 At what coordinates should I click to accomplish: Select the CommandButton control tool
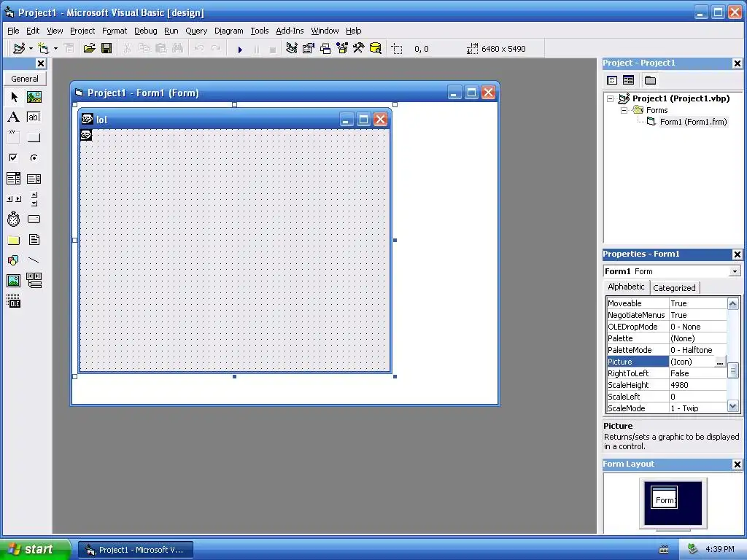[34, 138]
